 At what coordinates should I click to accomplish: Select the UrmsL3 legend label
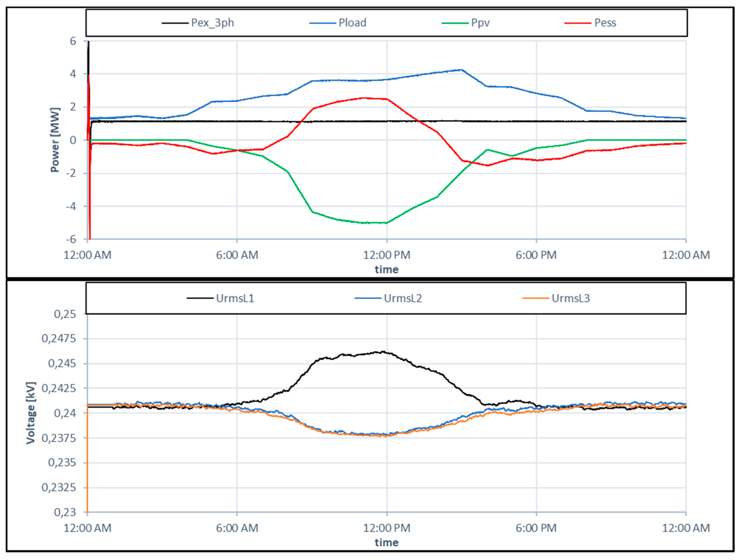click(x=570, y=299)
